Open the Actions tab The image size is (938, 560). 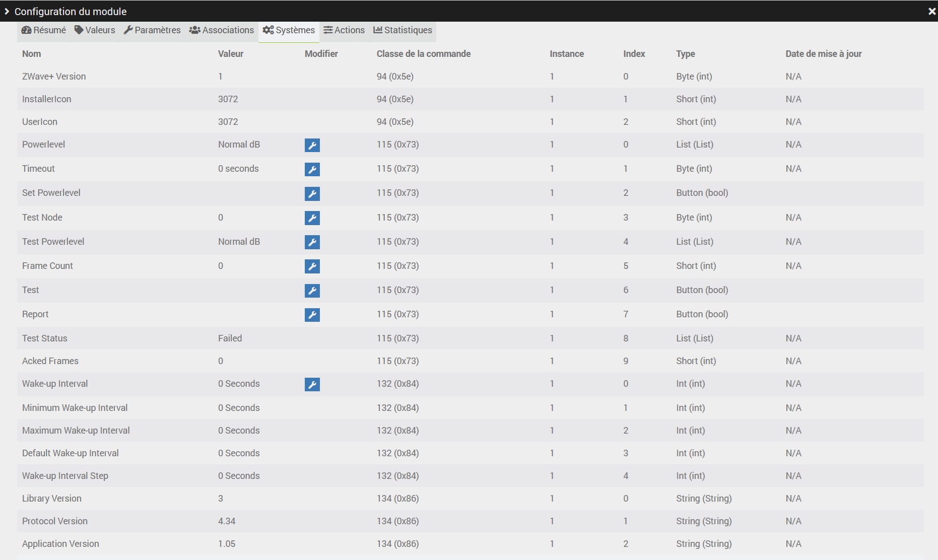tap(344, 30)
